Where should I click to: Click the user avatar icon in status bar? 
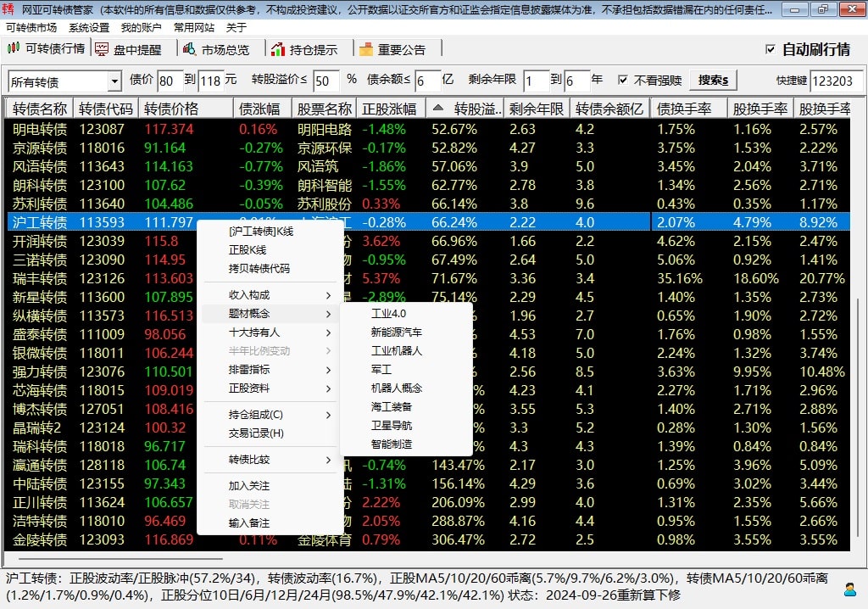pos(849,589)
